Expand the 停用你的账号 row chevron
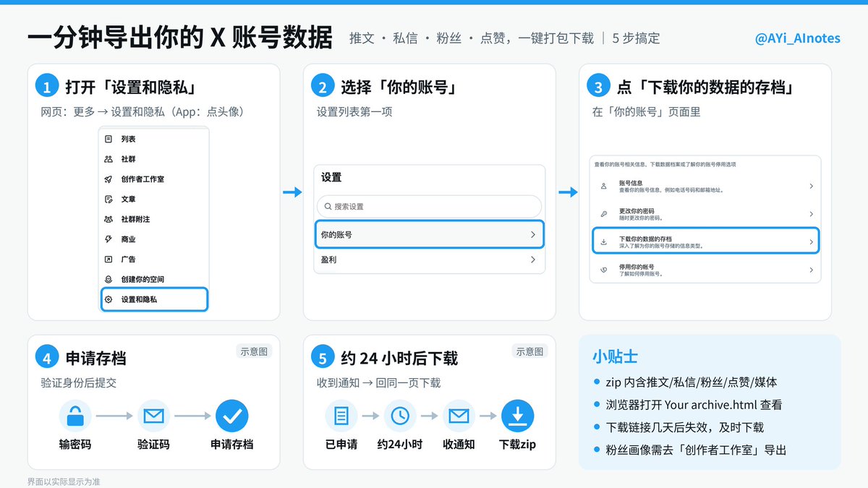This screenshot has height=488, width=868. (x=811, y=270)
